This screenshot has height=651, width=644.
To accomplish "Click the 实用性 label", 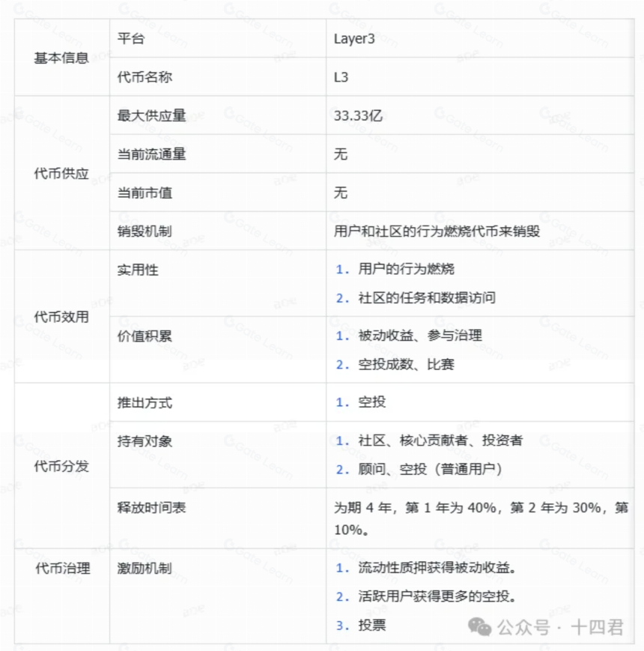I will pyautogui.click(x=138, y=270).
